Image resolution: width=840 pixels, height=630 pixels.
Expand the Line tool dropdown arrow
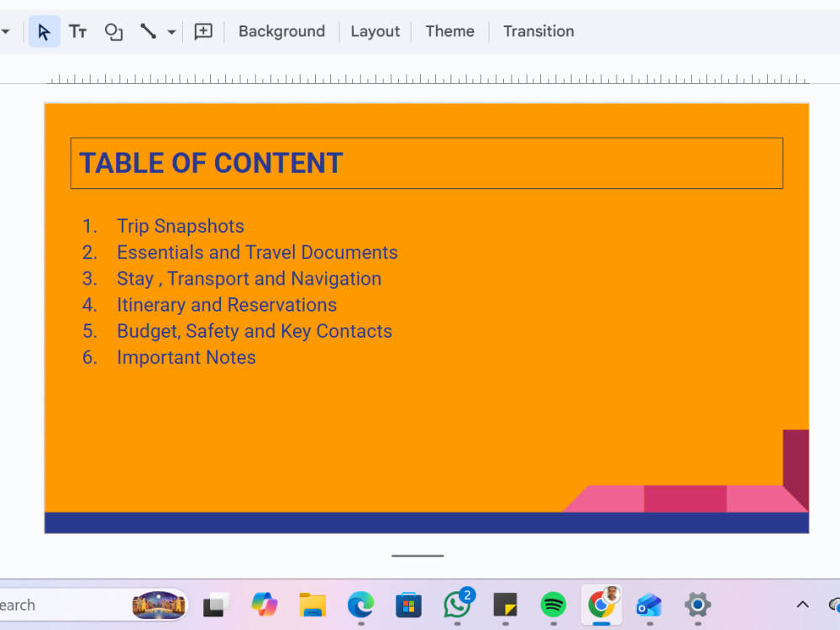(x=171, y=32)
